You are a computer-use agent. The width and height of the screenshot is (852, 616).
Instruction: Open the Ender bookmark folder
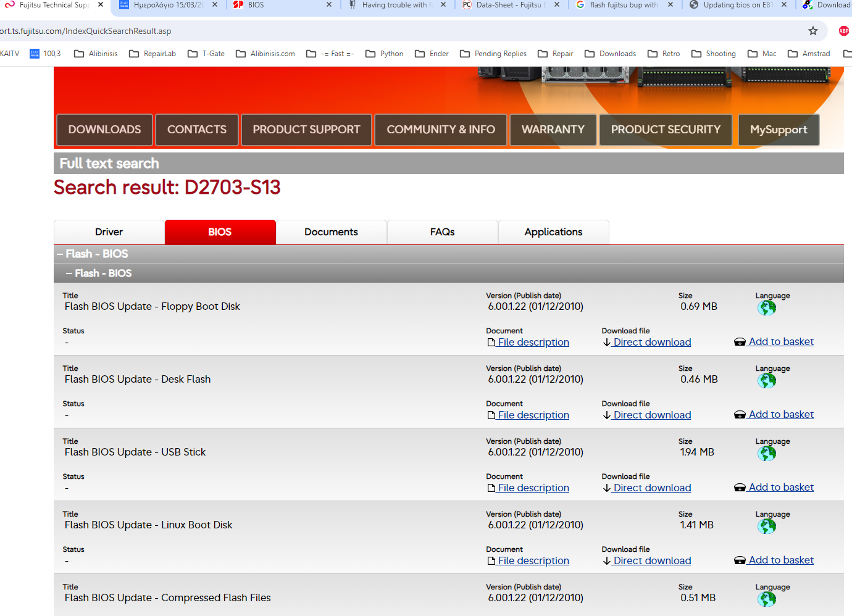[x=432, y=54]
